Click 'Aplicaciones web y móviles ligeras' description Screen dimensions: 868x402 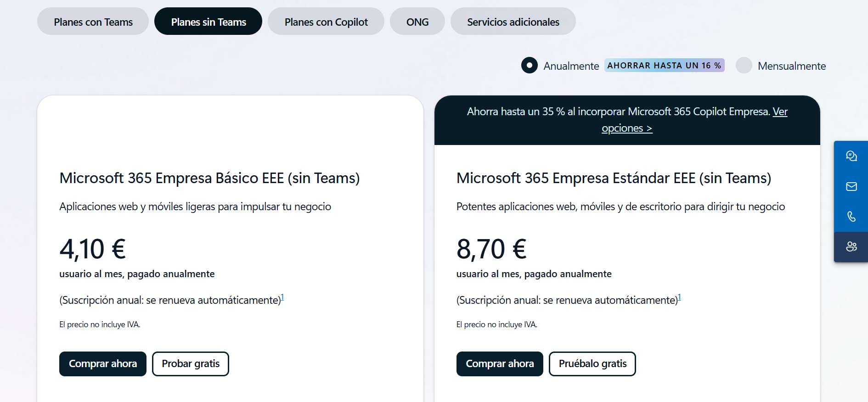(195, 207)
